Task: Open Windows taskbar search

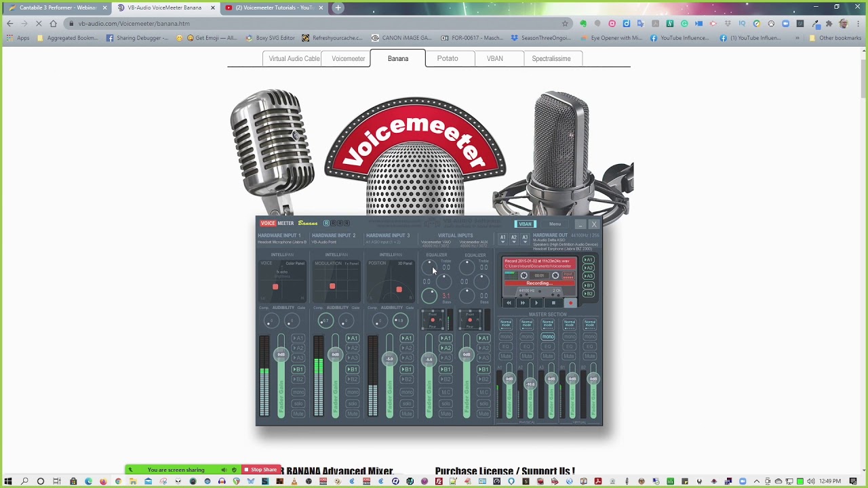Action: 24,481
